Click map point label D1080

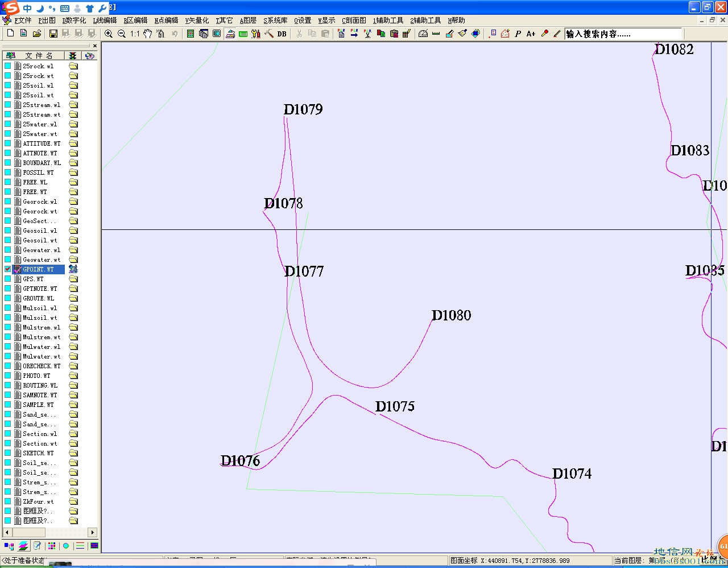coord(452,315)
